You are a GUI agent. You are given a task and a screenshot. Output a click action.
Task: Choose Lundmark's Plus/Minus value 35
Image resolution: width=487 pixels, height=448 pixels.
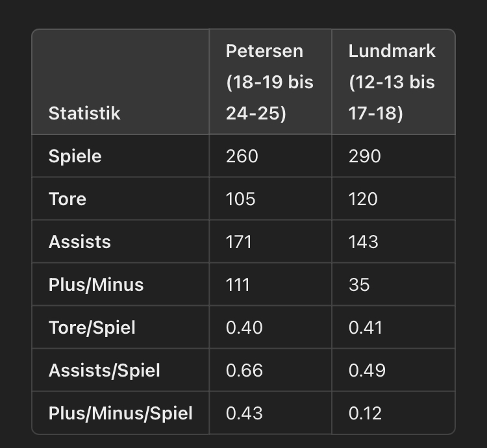(x=359, y=285)
